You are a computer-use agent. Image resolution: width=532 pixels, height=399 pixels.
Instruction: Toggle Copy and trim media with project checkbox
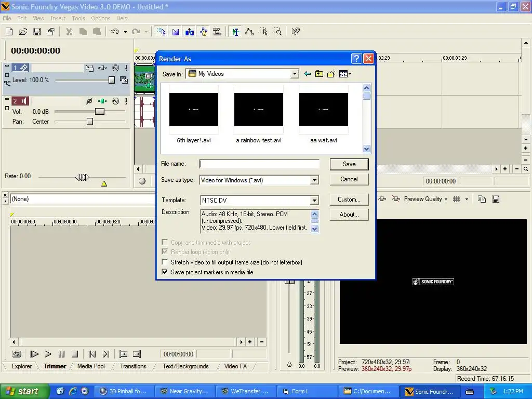(165, 242)
